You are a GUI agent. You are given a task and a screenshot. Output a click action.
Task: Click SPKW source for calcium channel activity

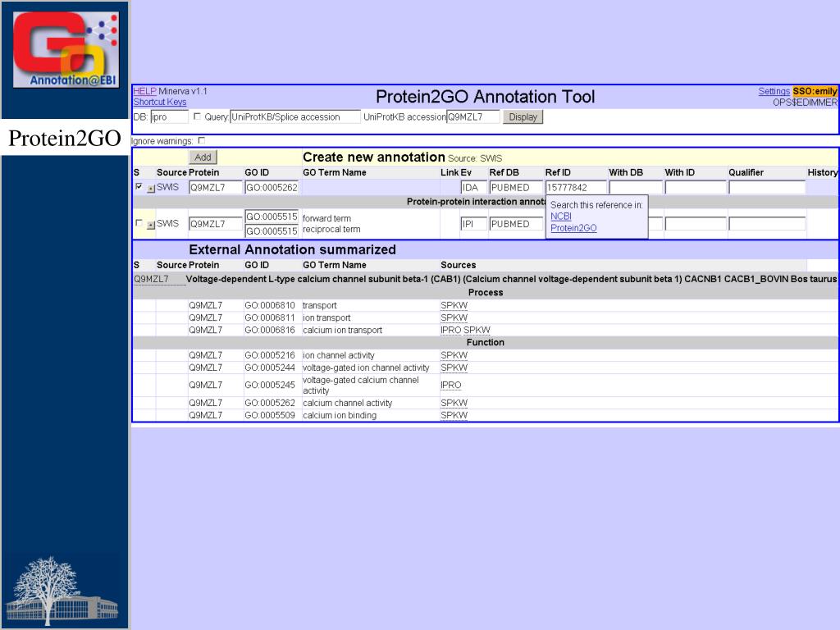454,403
